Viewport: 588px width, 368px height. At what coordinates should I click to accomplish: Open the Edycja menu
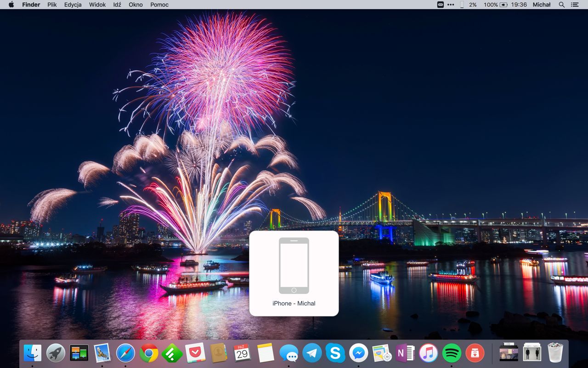point(73,5)
